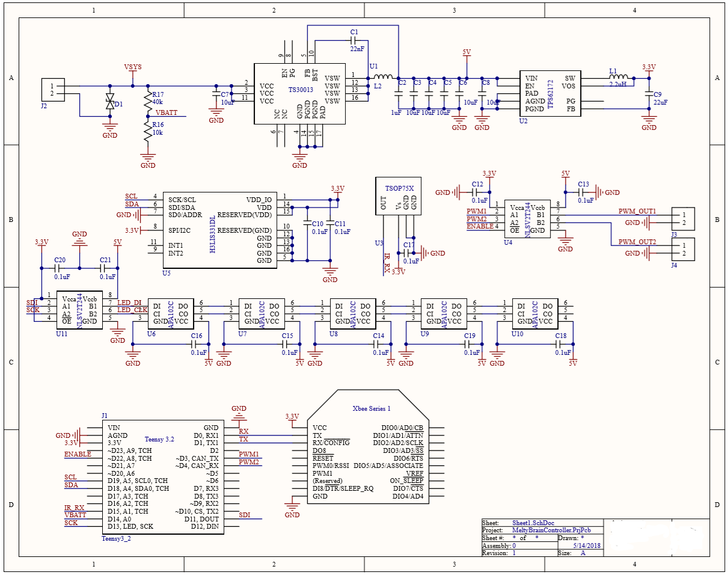Image resolution: width=728 pixels, height=575 pixels.
Task: Click 'Sheet1.SchDoc' in title block
Action: click(x=532, y=523)
